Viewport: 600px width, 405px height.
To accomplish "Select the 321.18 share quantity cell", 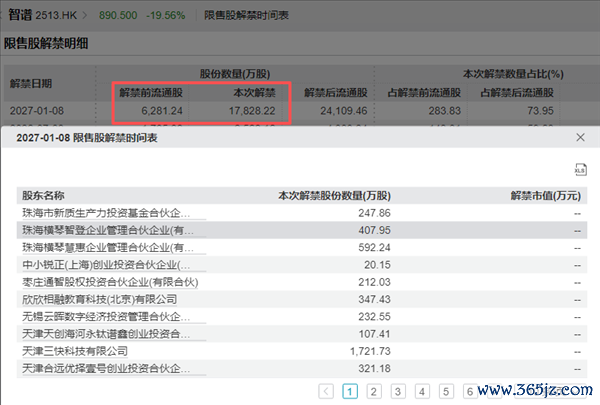I will click(374, 368).
